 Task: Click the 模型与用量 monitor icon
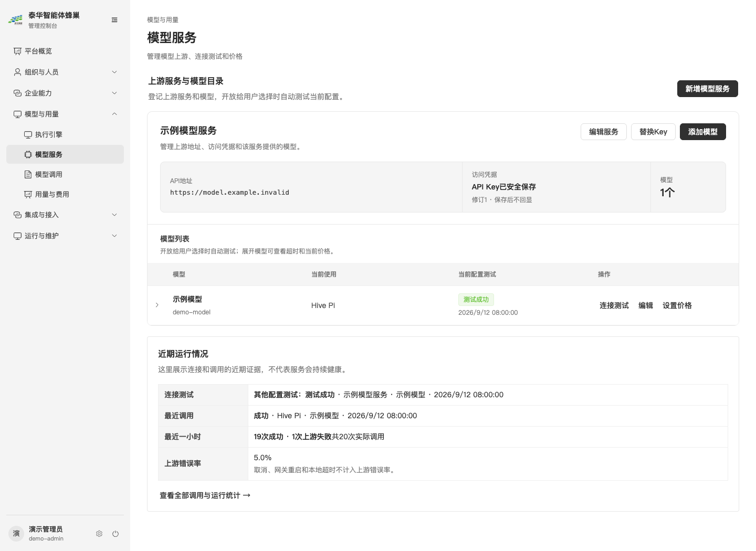[17, 114]
